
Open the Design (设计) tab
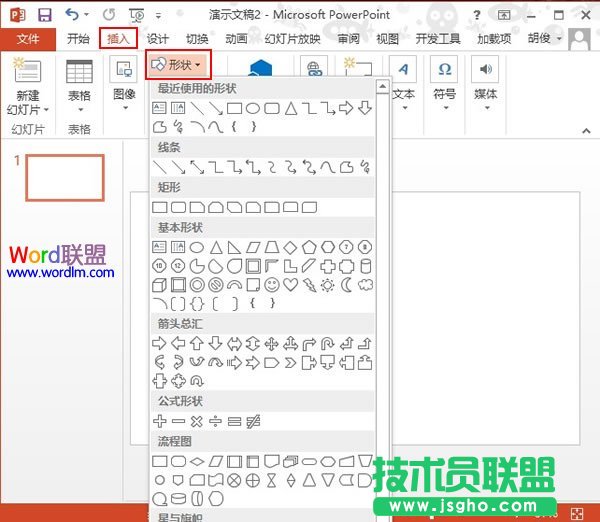coord(157,38)
